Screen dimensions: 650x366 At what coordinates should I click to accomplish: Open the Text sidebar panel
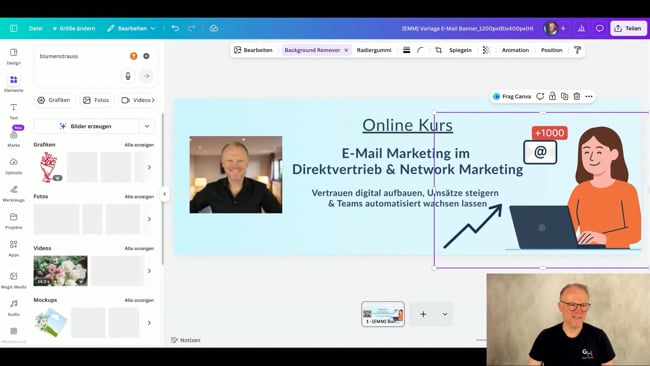(14, 111)
